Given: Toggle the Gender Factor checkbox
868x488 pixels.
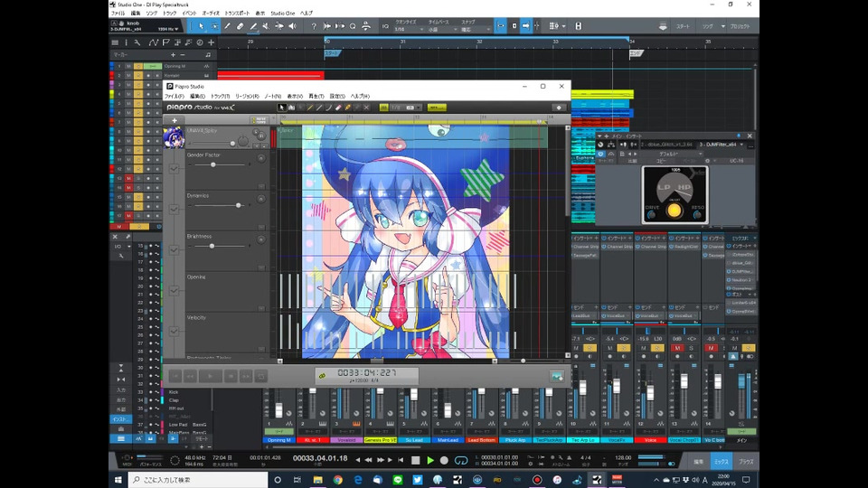Looking at the screenshot, I should click(174, 168).
